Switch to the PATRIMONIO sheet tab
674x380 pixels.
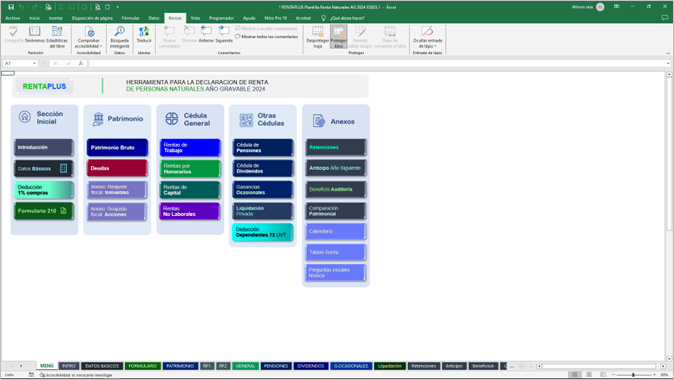[180, 366]
